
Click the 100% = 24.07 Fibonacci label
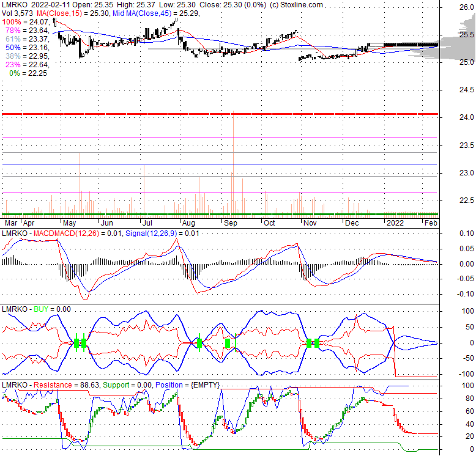[x=26, y=22]
